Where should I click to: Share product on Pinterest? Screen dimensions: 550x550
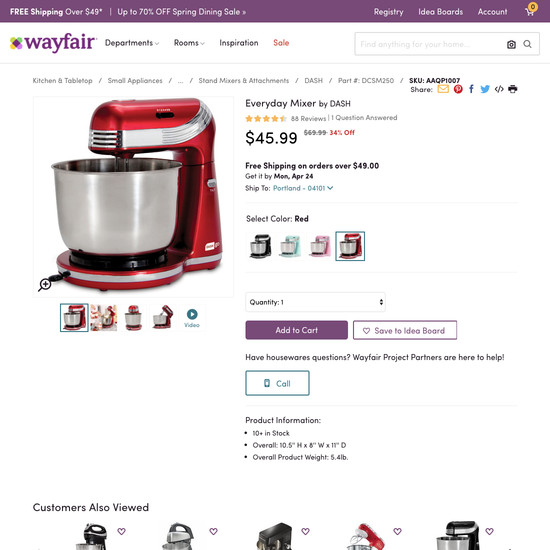458,89
